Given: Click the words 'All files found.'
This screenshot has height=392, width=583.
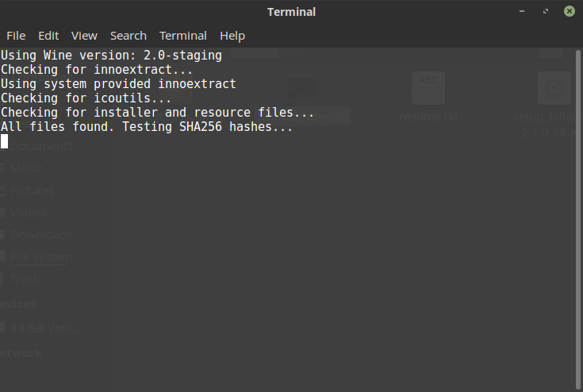Looking at the screenshot, I should click(57, 127).
